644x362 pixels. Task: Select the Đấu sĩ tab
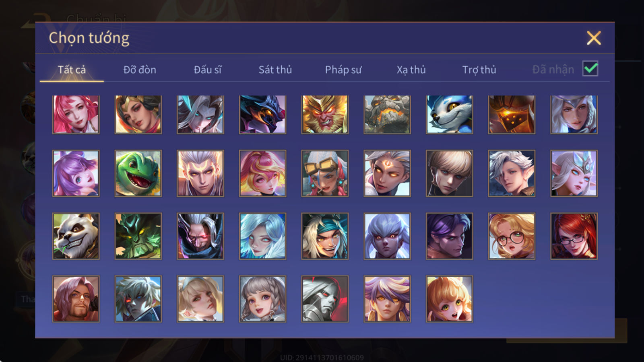tap(207, 70)
